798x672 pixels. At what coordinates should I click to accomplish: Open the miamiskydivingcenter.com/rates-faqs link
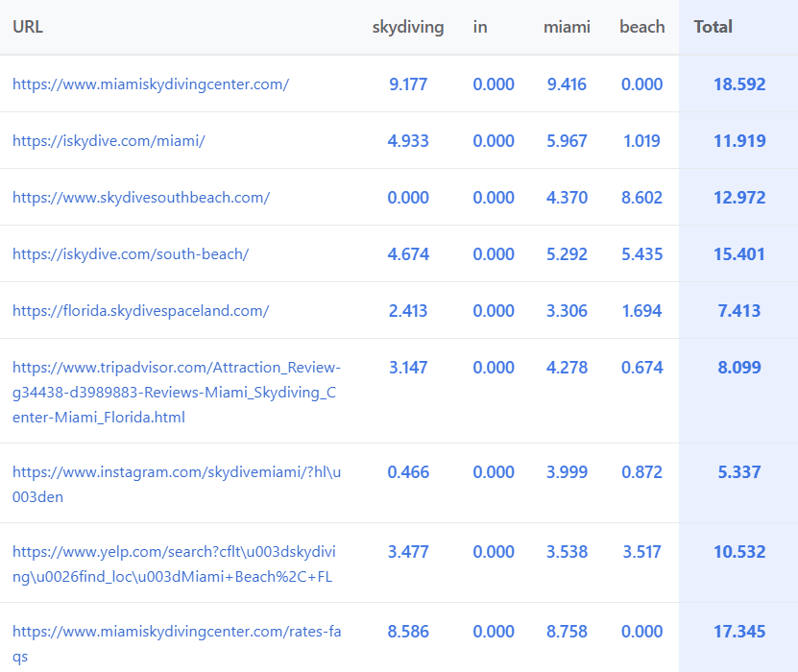point(177,643)
